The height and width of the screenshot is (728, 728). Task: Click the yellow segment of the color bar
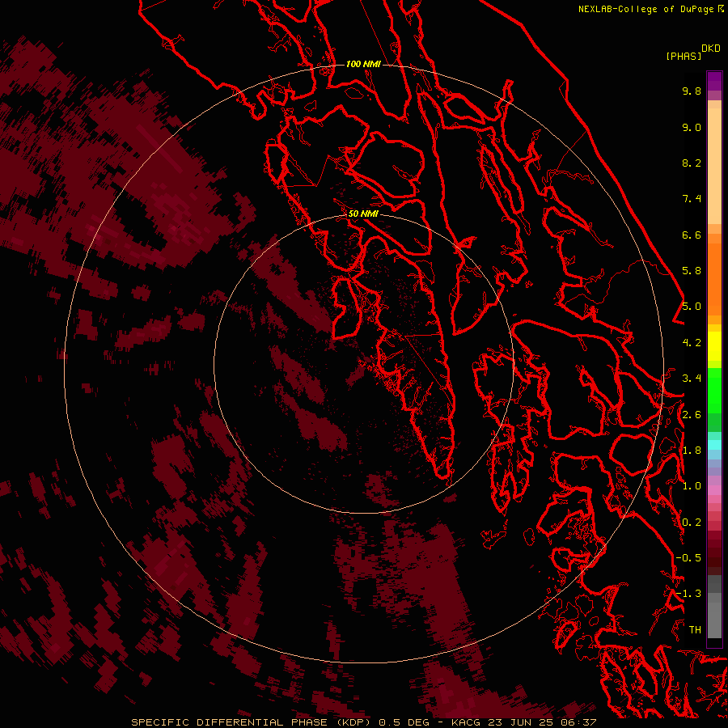714,346
